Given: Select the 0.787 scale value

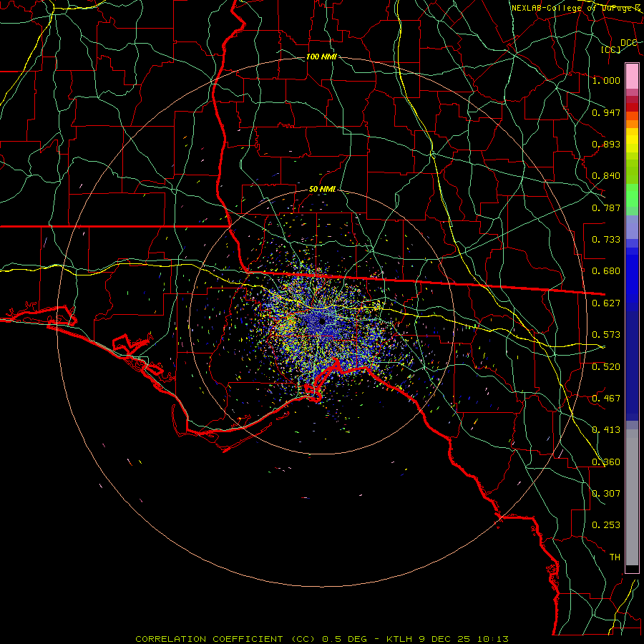Looking at the screenshot, I should (606, 208).
